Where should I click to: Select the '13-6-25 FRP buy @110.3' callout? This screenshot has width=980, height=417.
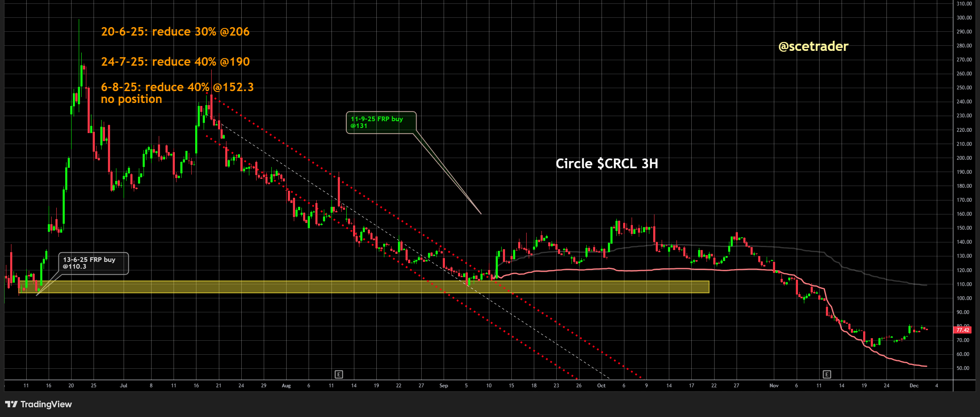point(93,263)
